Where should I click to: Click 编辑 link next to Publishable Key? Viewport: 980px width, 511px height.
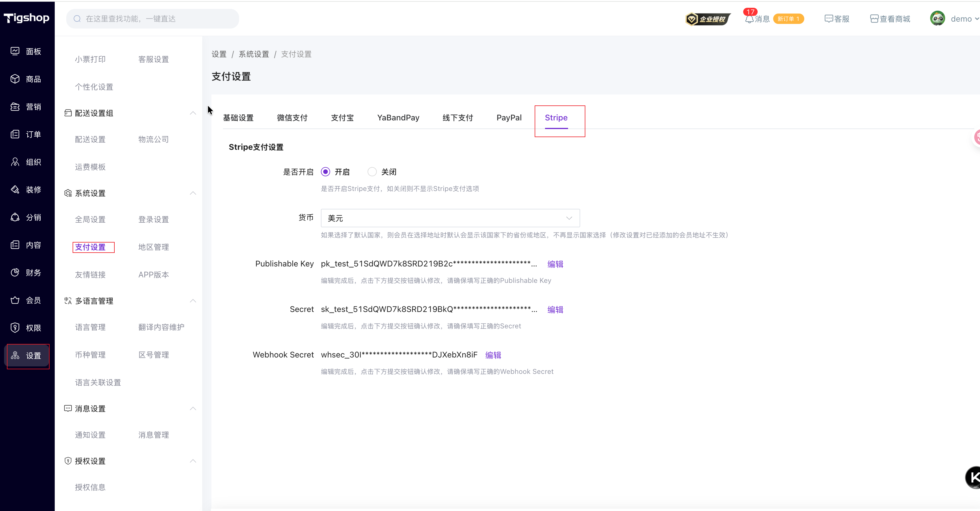coord(555,264)
